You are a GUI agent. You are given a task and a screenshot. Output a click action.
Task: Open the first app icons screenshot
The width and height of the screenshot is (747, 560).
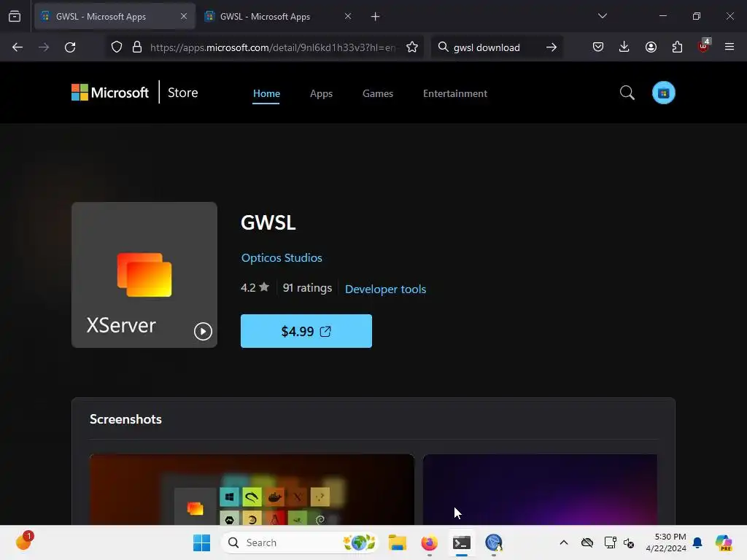pyautogui.click(x=252, y=489)
